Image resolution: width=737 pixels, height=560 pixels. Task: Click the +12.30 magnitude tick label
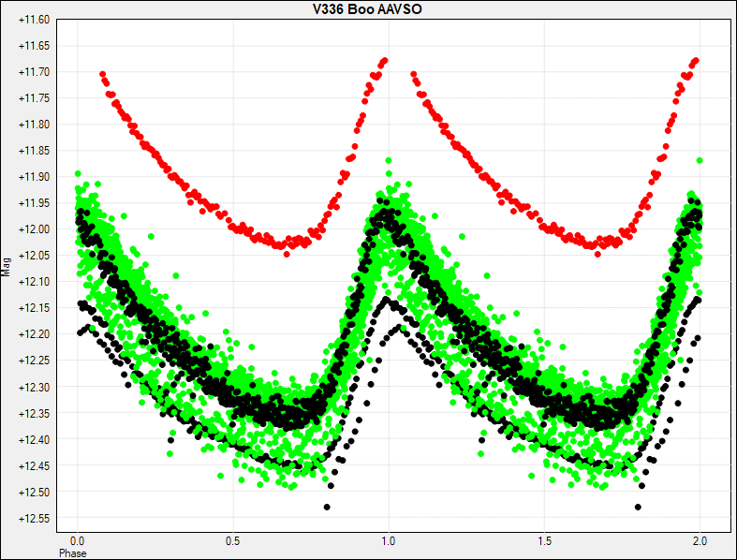(x=34, y=388)
